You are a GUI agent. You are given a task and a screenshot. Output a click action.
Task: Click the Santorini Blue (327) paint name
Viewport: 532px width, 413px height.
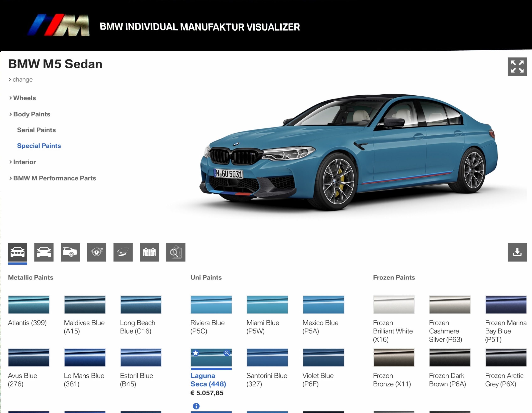click(267, 380)
